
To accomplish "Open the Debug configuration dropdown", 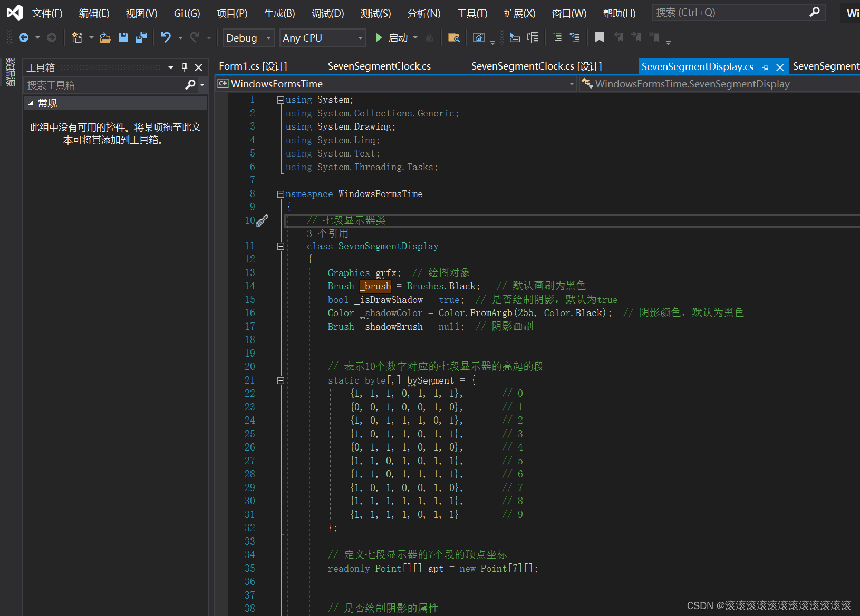I will 248,37.
